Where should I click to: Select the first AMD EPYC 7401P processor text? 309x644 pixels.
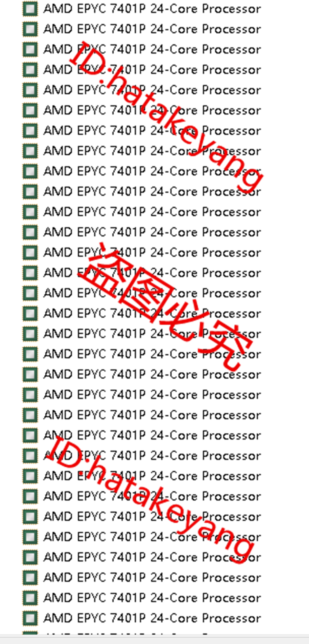pos(152,9)
